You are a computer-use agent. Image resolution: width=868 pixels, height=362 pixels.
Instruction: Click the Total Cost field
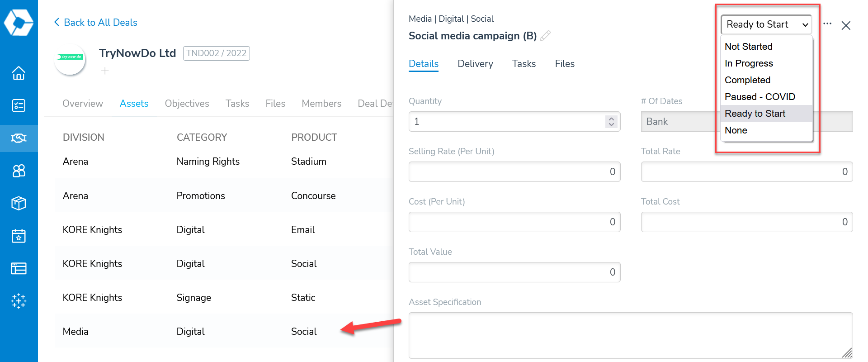point(747,222)
